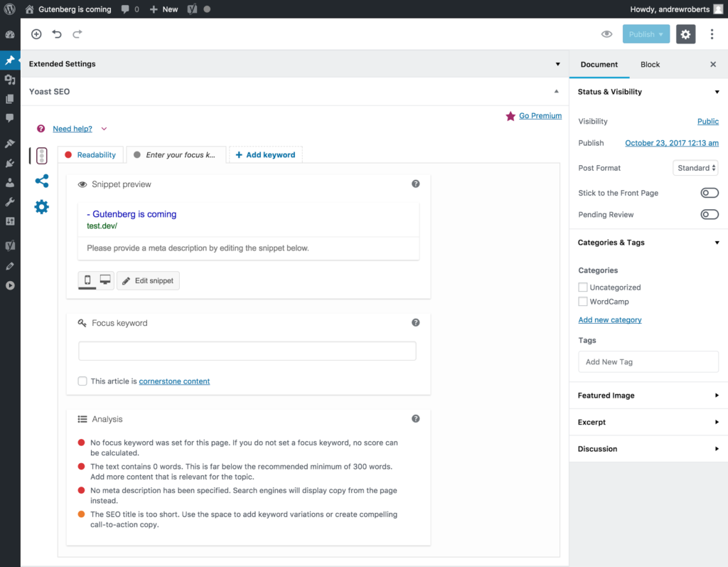Undo the last change
Screen dimensions: 728x567
click(57, 34)
